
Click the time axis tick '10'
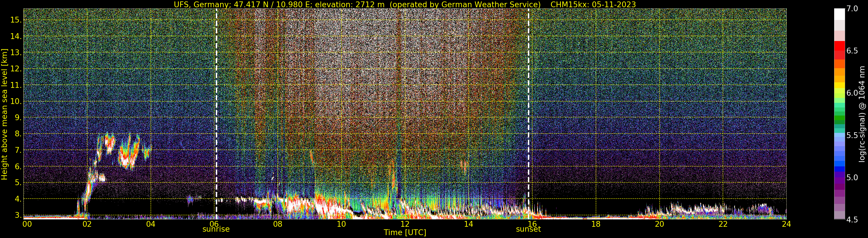(341, 224)
